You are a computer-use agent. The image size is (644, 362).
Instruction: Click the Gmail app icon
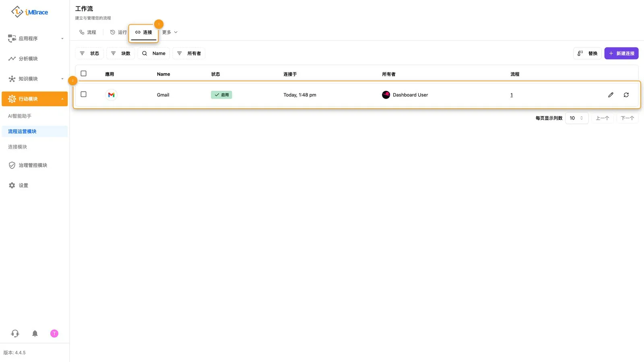(111, 95)
